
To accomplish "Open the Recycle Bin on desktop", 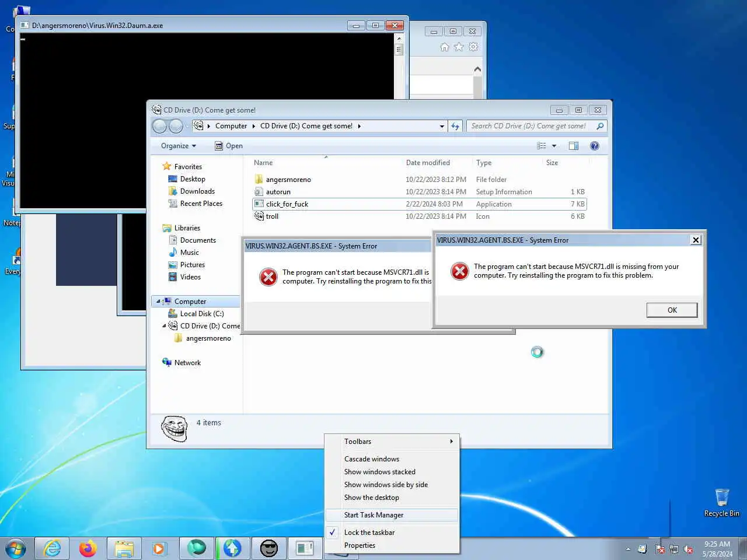I will coord(722,503).
